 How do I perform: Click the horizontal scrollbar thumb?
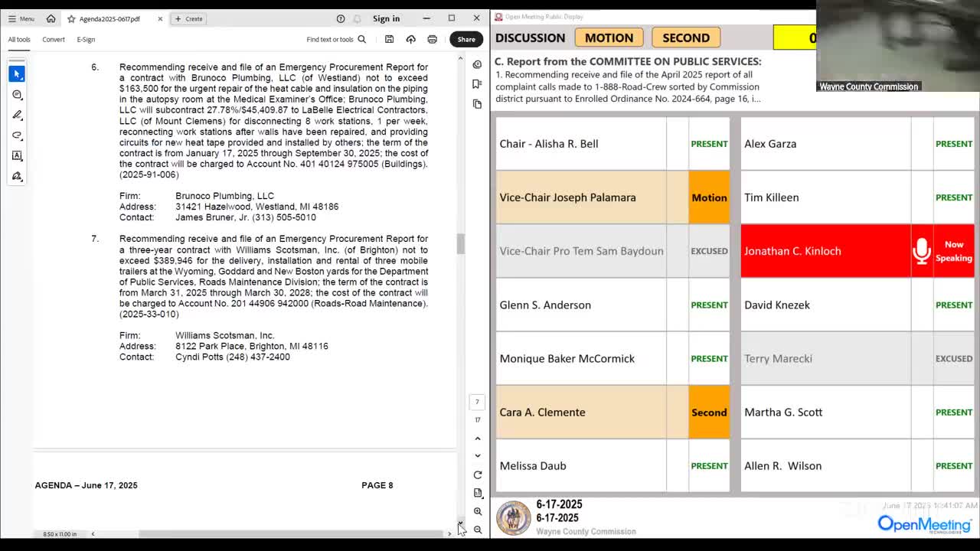(292, 533)
